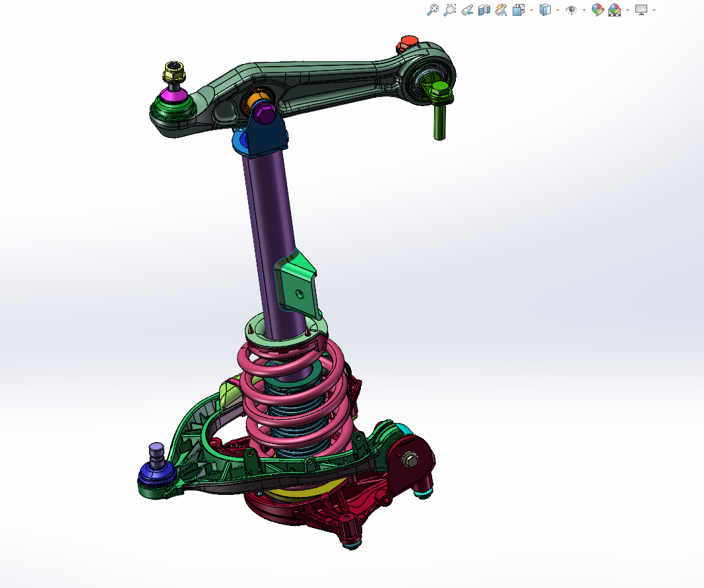Viewport: 704px width, 588px height.
Task: Open the Dynamic Annotation Views tool
Action: [x=501, y=10]
